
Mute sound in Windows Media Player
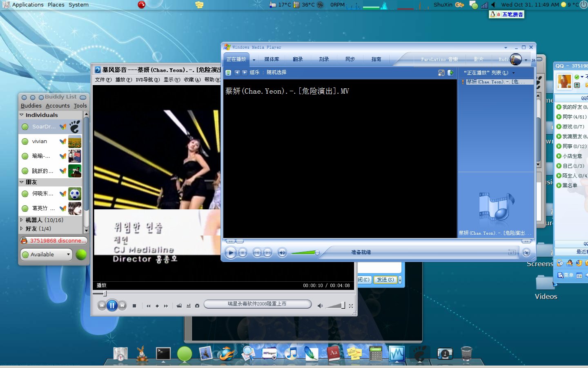click(282, 253)
